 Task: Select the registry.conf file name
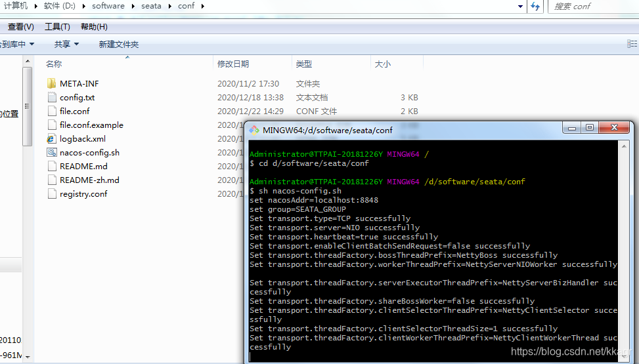pos(83,194)
